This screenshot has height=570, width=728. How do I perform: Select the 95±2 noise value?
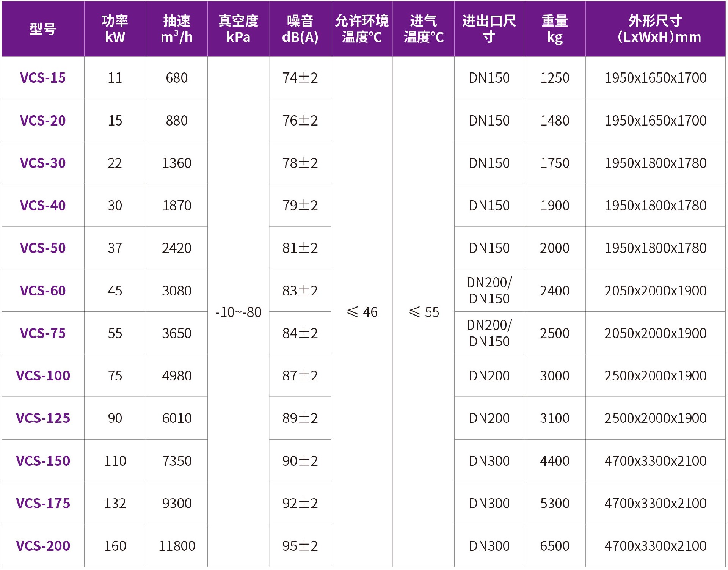click(300, 546)
